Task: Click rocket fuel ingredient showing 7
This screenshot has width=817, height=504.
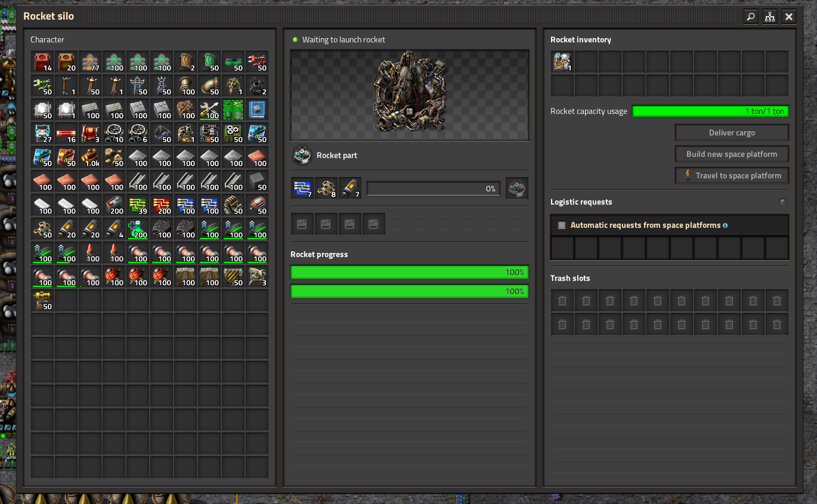Action: (350, 188)
